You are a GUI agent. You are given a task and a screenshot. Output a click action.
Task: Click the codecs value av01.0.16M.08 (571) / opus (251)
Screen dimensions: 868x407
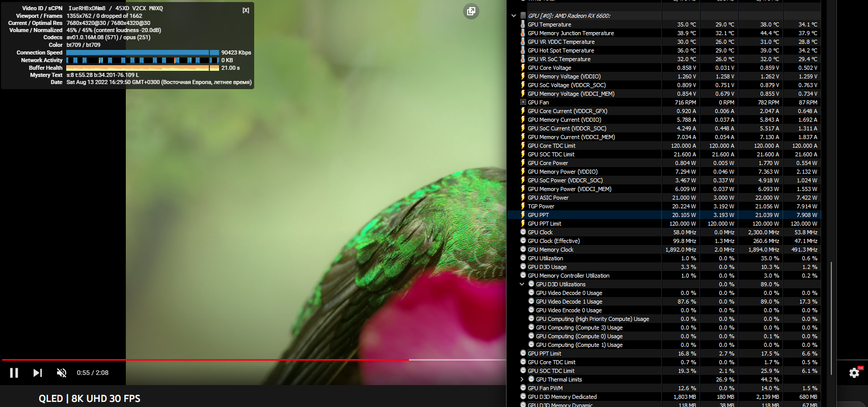108,37
